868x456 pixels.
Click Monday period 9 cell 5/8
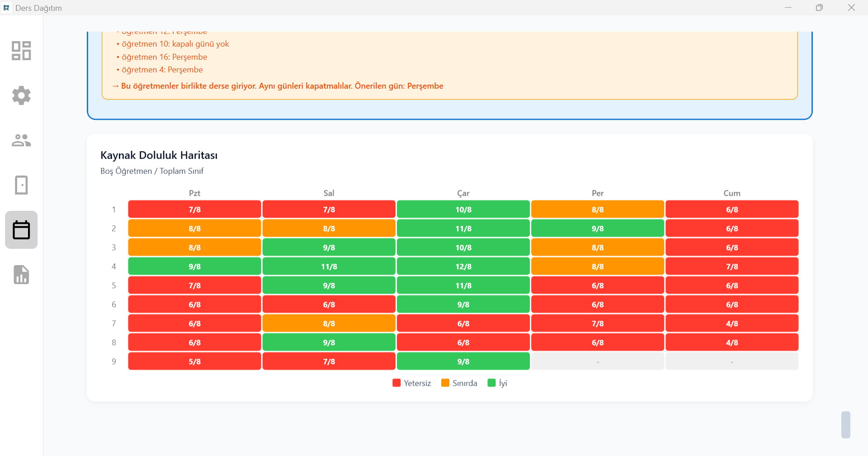coord(194,361)
